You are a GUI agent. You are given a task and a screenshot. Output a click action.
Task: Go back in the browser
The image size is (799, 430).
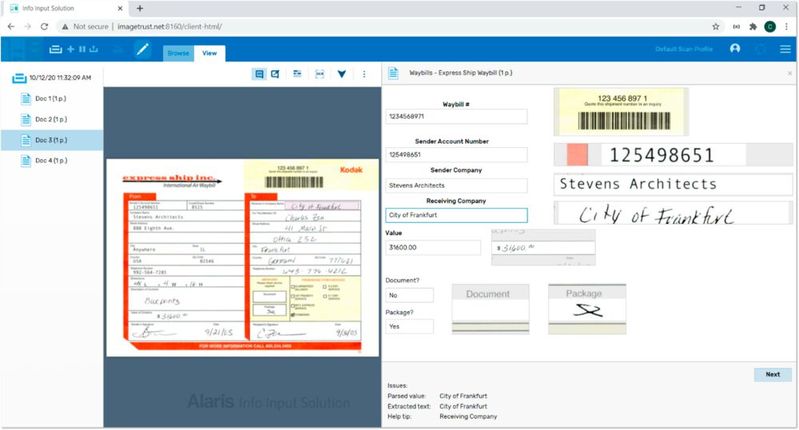(11, 26)
